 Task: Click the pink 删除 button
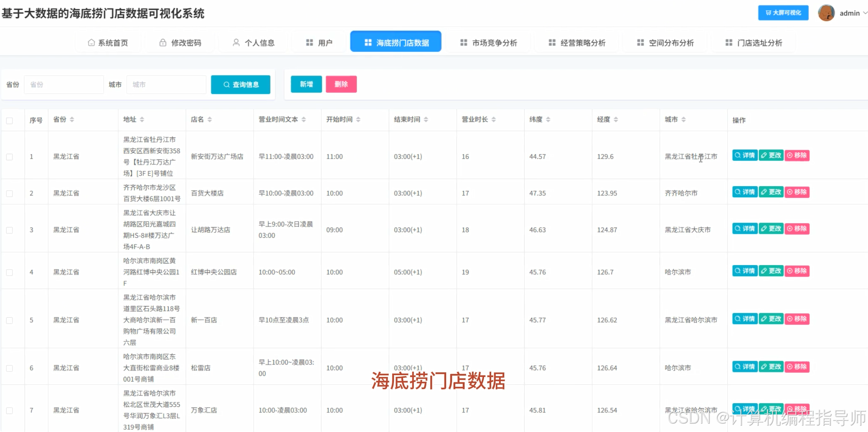pyautogui.click(x=341, y=84)
